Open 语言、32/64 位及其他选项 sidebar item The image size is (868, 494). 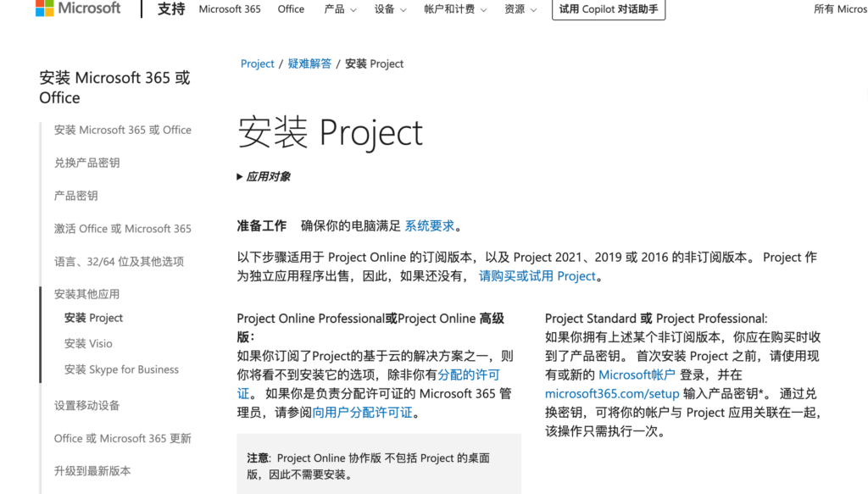coord(119,262)
